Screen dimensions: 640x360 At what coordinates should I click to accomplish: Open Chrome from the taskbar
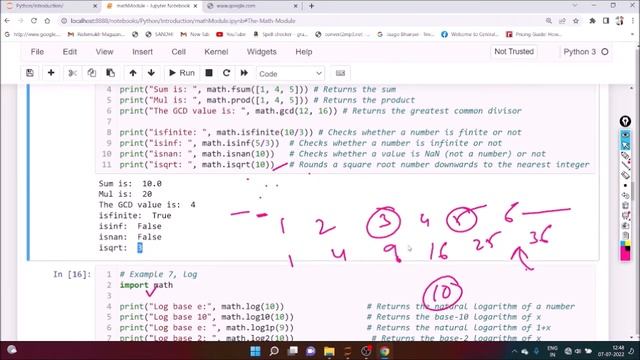(x=384, y=351)
